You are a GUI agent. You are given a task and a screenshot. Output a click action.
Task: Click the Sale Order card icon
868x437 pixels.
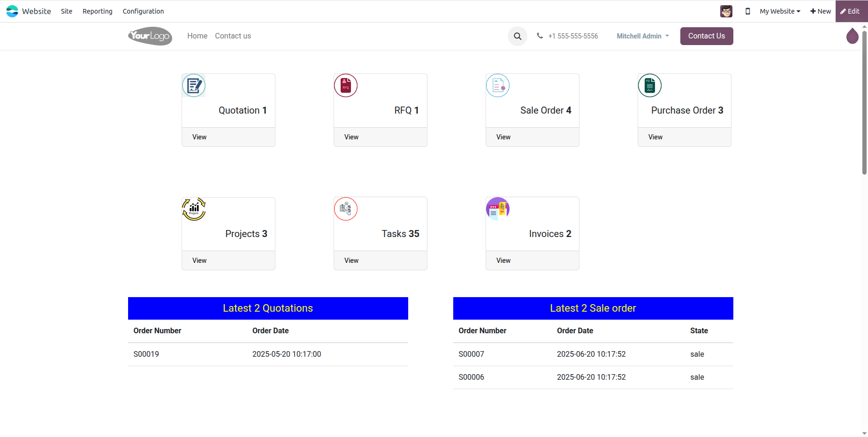498,85
